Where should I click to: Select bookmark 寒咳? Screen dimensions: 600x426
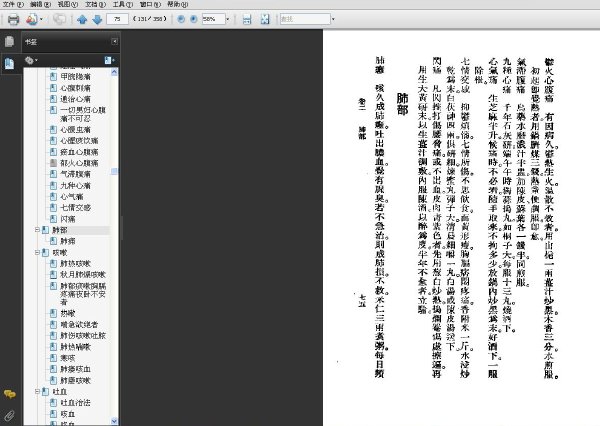click(68, 358)
